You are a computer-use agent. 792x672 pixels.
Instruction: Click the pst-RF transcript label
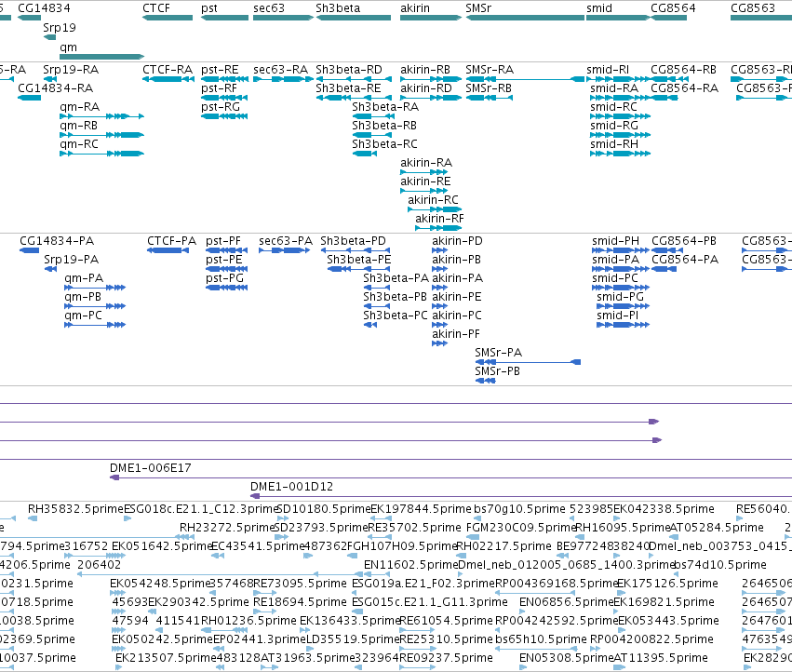[x=219, y=87]
